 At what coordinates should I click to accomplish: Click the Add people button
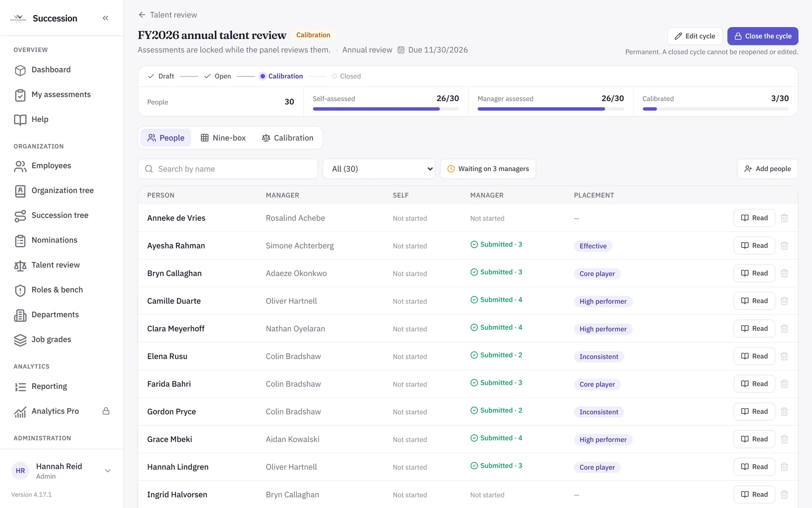coord(767,169)
